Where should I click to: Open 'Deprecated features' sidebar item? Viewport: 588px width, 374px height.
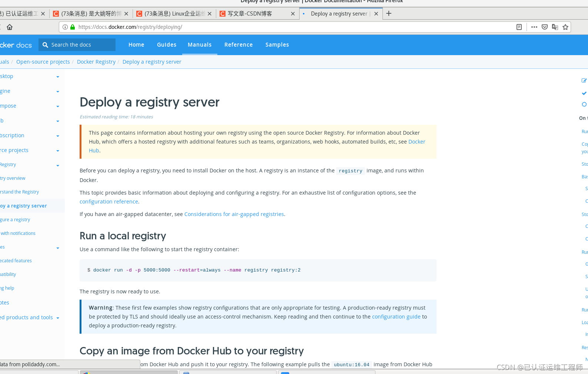pyautogui.click(x=16, y=261)
